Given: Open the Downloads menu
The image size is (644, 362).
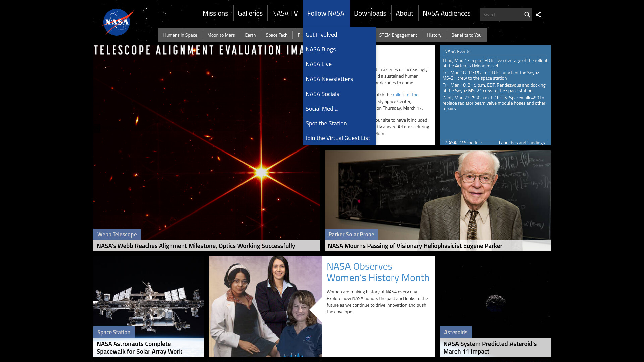Looking at the screenshot, I should point(370,13).
